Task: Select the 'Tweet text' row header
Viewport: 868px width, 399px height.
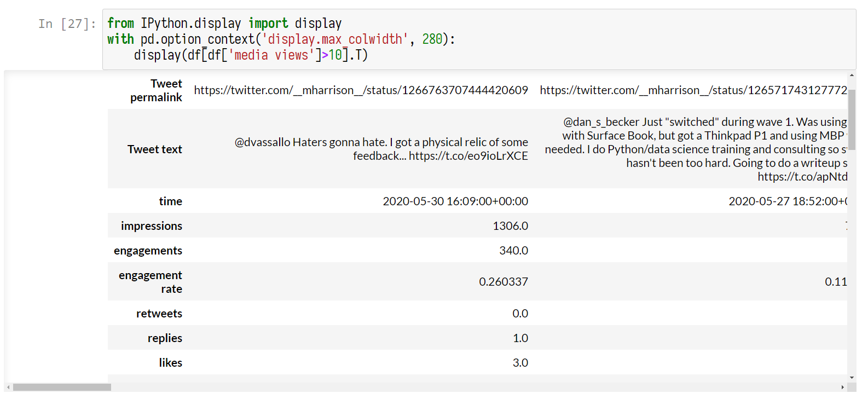Action: click(x=154, y=149)
